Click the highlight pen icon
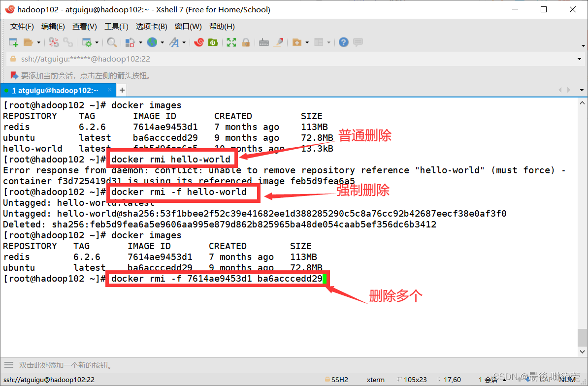The image size is (588, 386). point(278,42)
